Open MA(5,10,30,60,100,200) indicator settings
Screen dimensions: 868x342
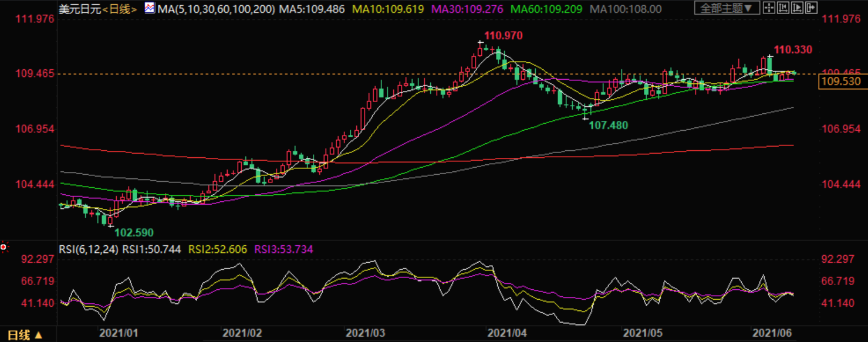[x=216, y=9]
